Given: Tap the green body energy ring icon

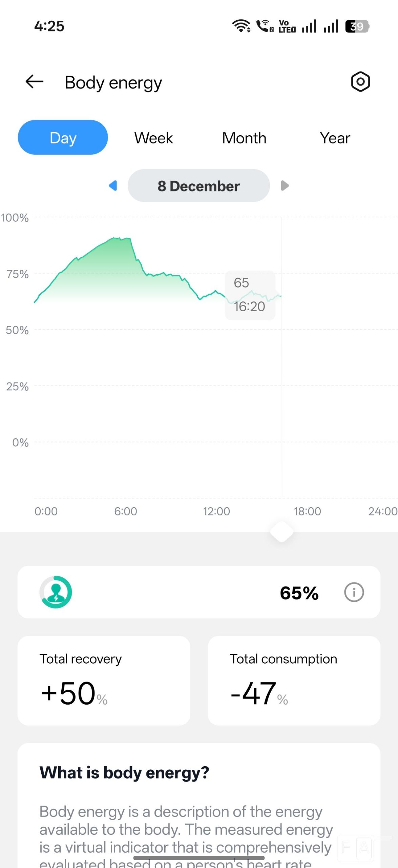Looking at the screenshot, I should pos(56,592).
